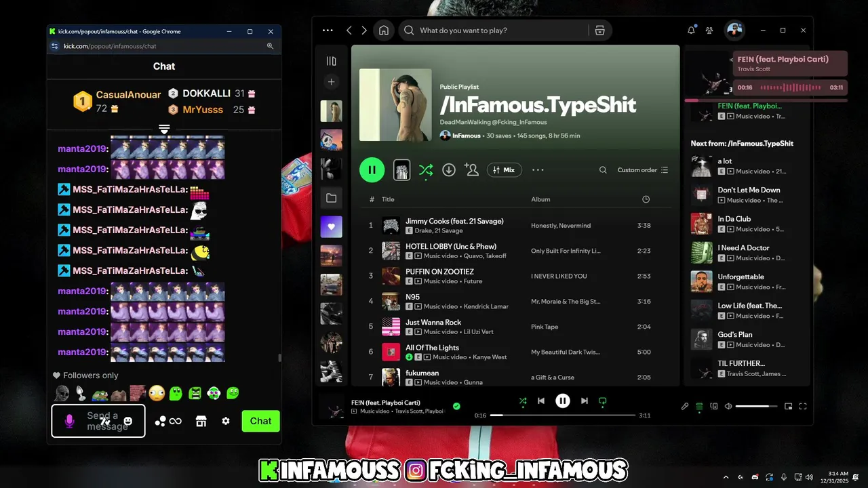Go to Spotify Home
868x488 pixels.
[x=384, y=30]
